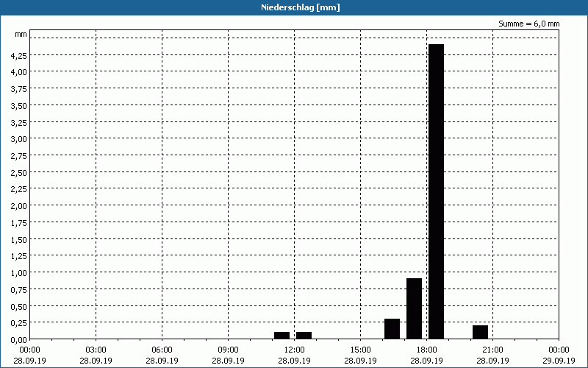588x368 pixels.
Task: Click the mm unit label on y-axis
Action: point(21,34)
